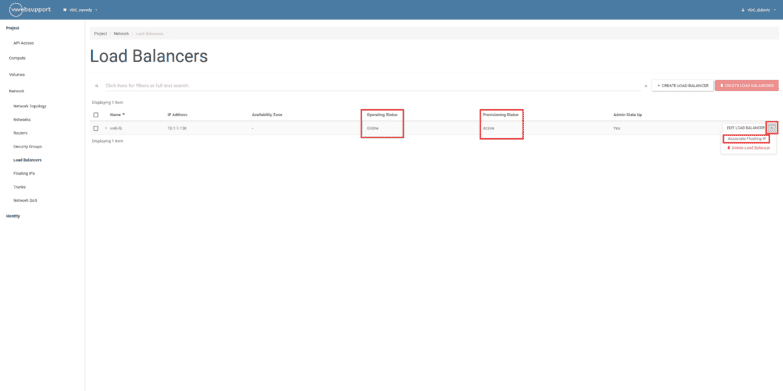783x391 pixels.
Task: Expand the Project section in the sidebar
Action: click(12, 28)
